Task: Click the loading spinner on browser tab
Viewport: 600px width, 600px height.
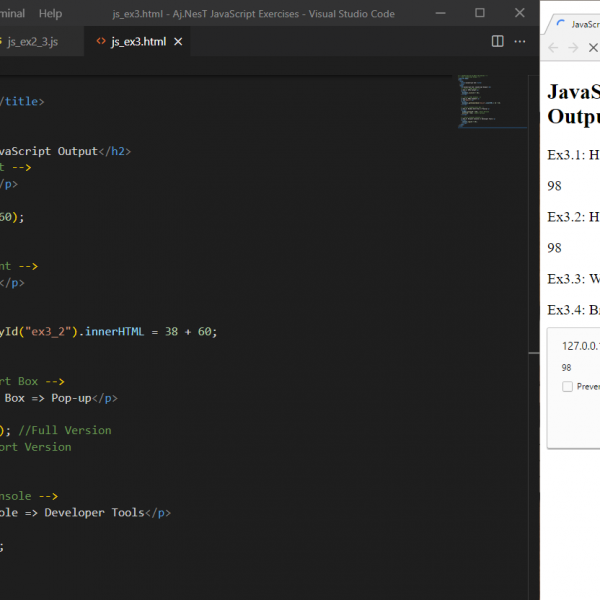Action: 562,22
